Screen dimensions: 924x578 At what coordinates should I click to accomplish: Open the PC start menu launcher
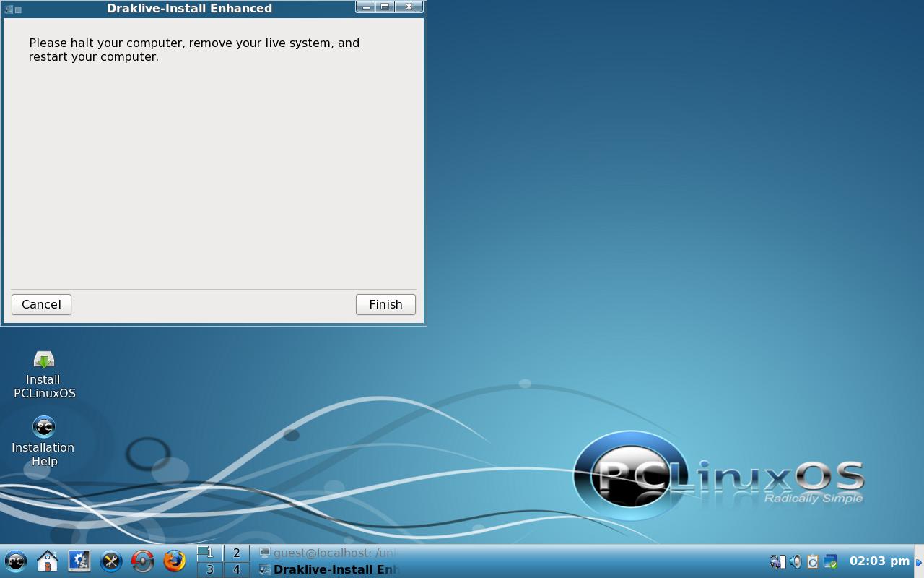click(x=16, y=561)
